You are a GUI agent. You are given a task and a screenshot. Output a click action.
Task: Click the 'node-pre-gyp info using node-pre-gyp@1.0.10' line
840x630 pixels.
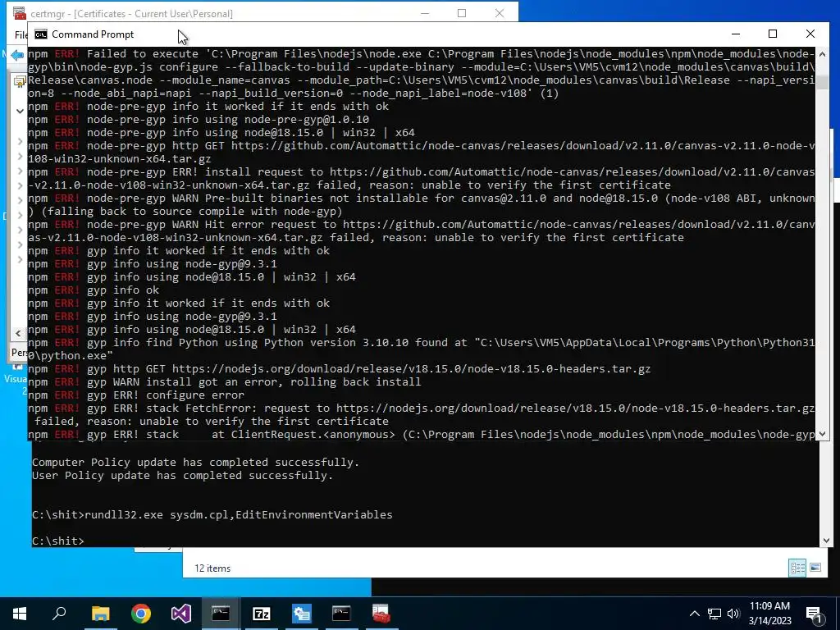[x=199, y=120]
